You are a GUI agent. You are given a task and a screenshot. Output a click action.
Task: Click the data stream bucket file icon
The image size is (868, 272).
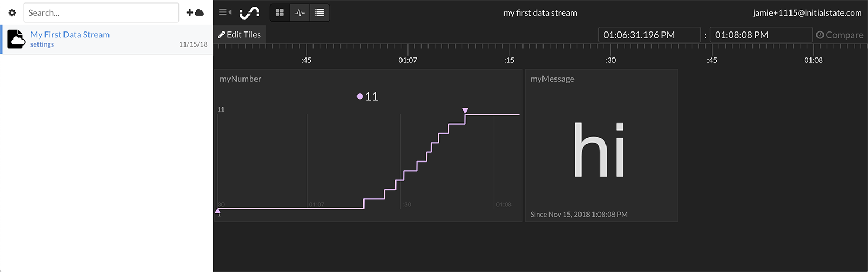(x=16, y=39)
